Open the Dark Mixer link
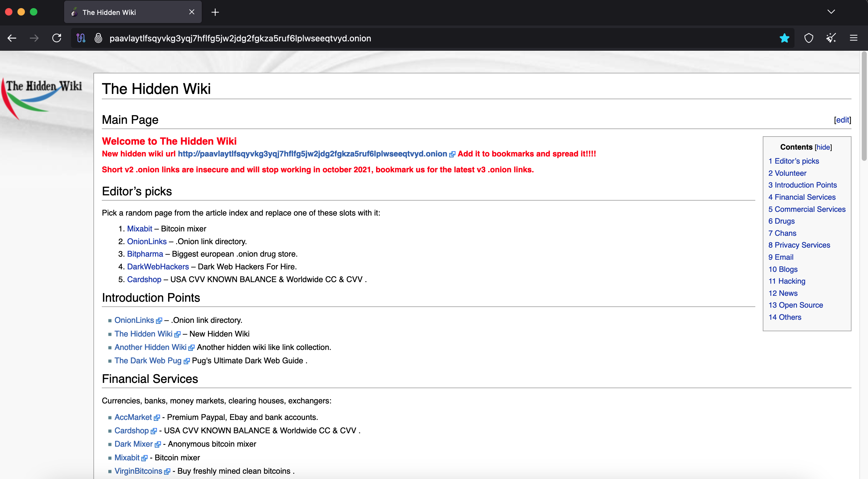 click(134, 444)
